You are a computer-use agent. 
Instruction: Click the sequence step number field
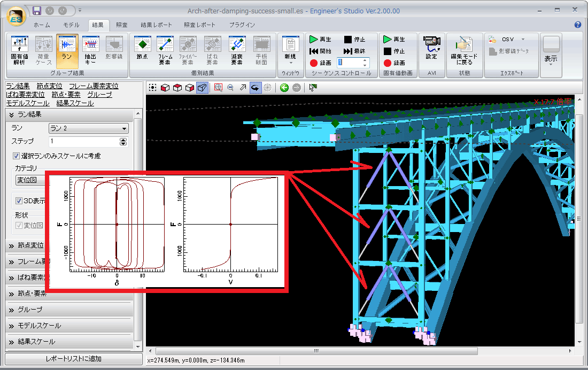(x=349, y=63)
